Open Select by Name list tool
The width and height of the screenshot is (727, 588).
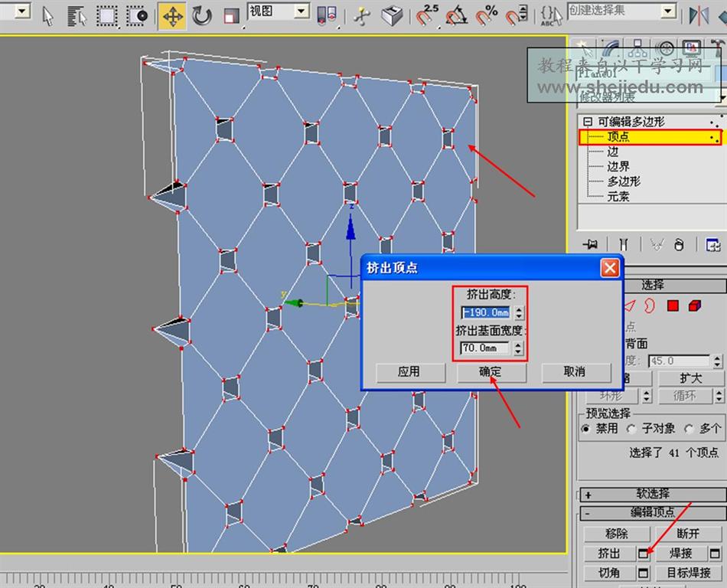tap(77, 15)
